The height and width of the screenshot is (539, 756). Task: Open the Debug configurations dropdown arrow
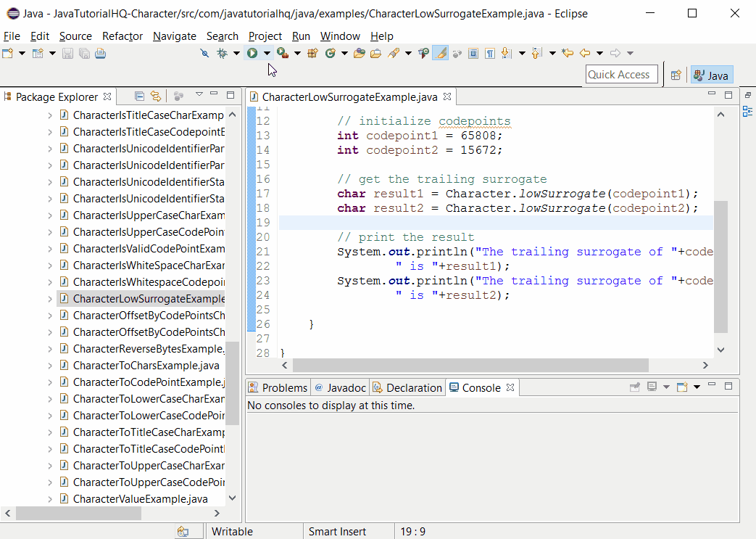(x=236, y=53)
